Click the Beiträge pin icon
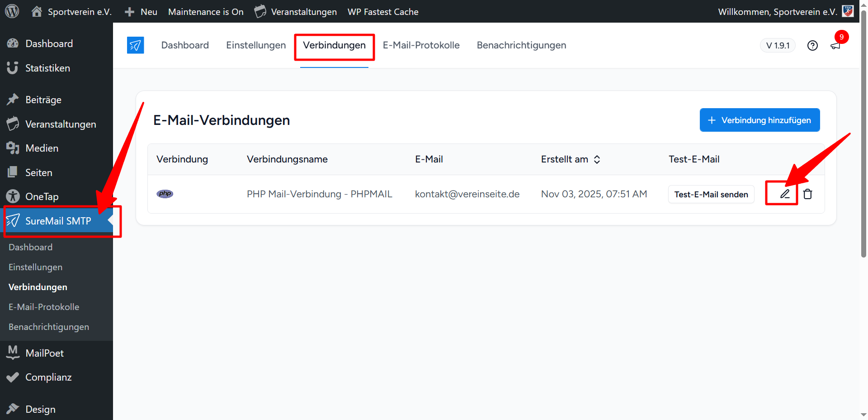 13,100
